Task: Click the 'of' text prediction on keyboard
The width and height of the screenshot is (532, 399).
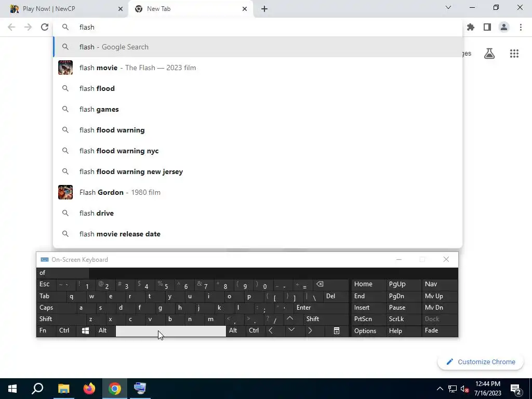Action: 62,273
